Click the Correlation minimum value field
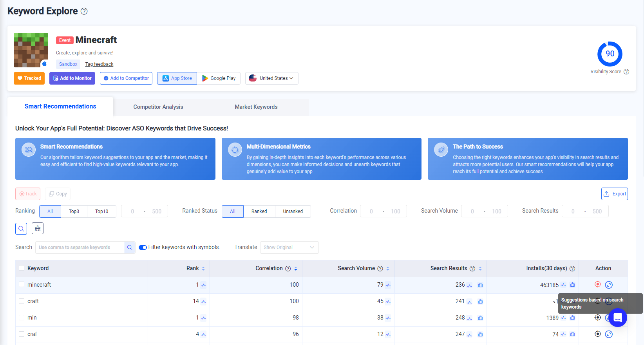Screen dimensions: 644x345 click(x=371, y=211)
